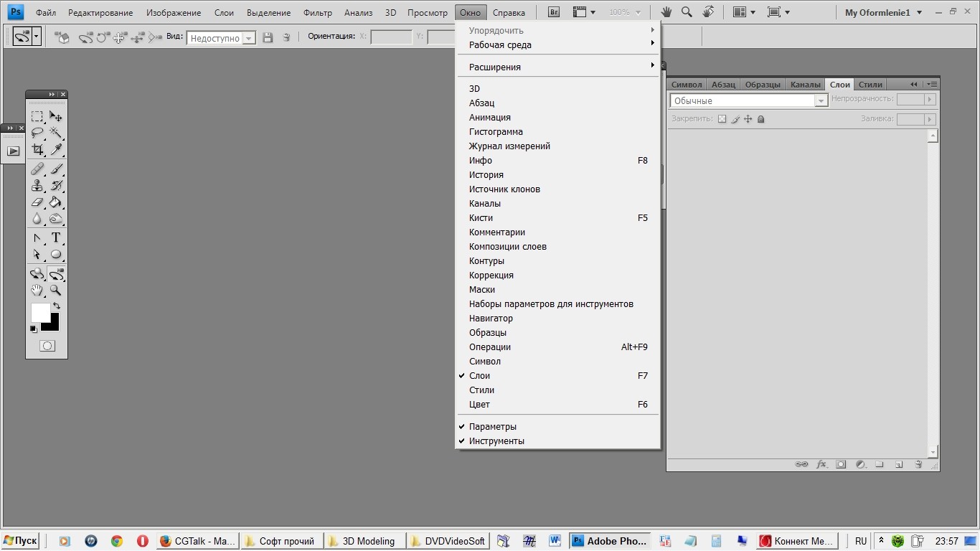Select the 3D Object Rotate tool

pyautogui.click(x=37, y=274)
